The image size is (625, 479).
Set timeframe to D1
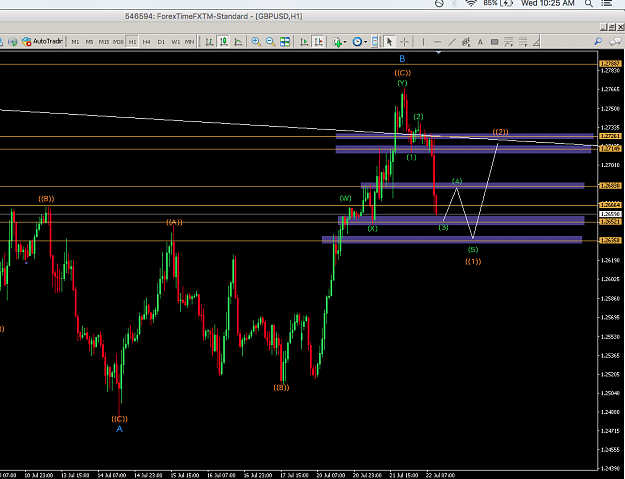point(161,41)
